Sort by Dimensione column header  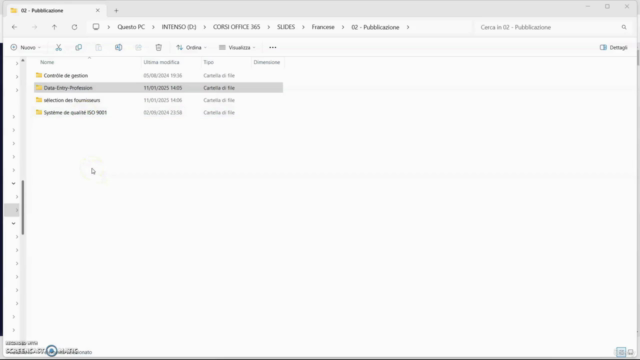click(x=267, y=62)
